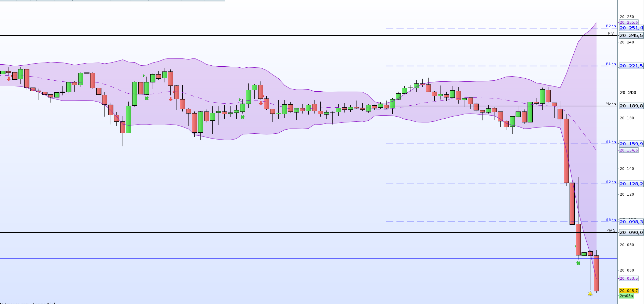Click the first small green triangle buy marker
644x304 pixels.
click(144, 76)
